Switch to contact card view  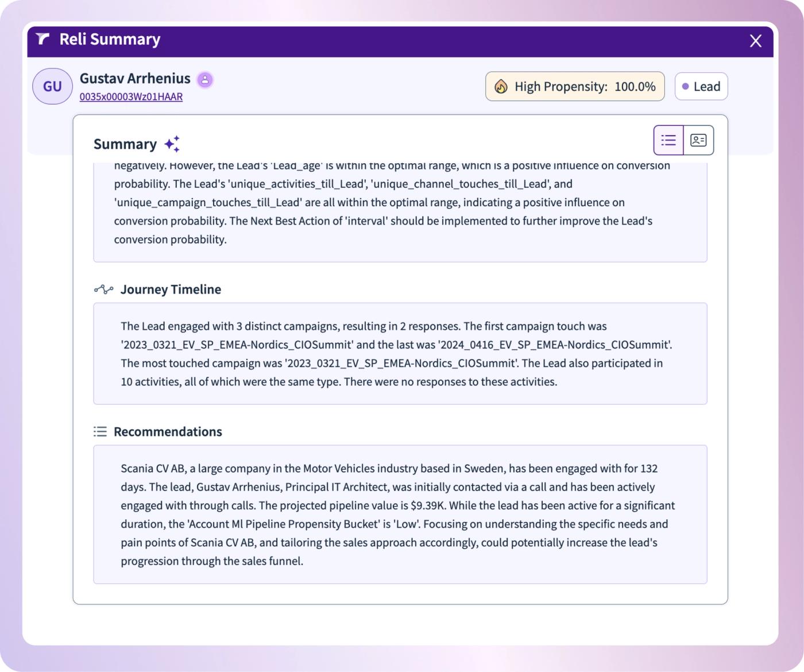pyautogui.click(x=698, y=140)
